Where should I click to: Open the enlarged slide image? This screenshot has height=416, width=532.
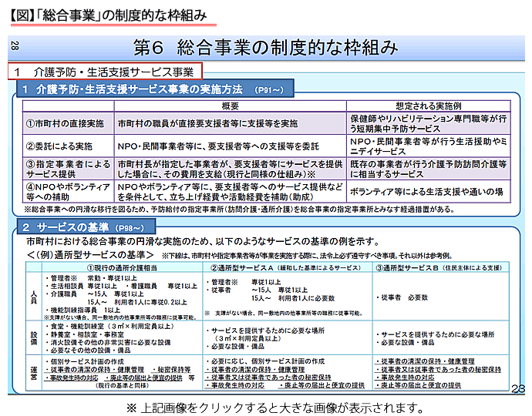point(266,215)
